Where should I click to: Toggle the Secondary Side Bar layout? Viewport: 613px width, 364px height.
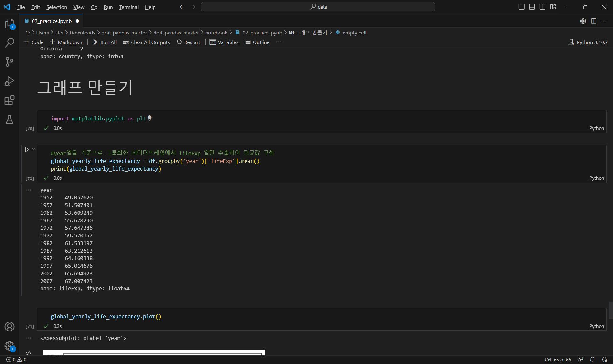[542, 7]
